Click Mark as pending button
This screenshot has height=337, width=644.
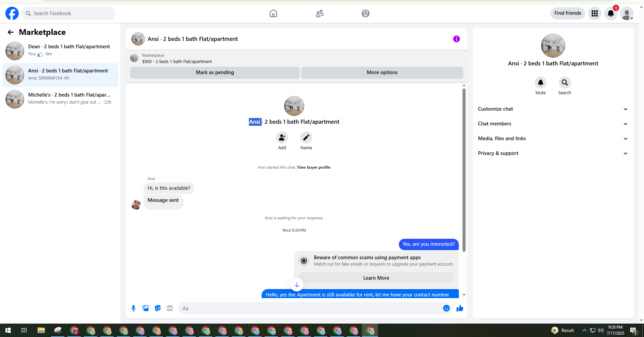(x=215, y=72)
